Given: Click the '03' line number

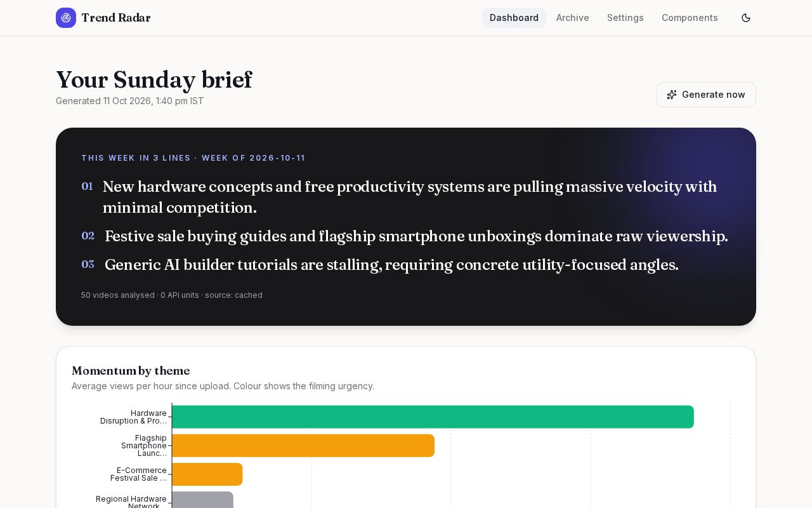Looking at the screenshot, I should [x=88, y=264].
